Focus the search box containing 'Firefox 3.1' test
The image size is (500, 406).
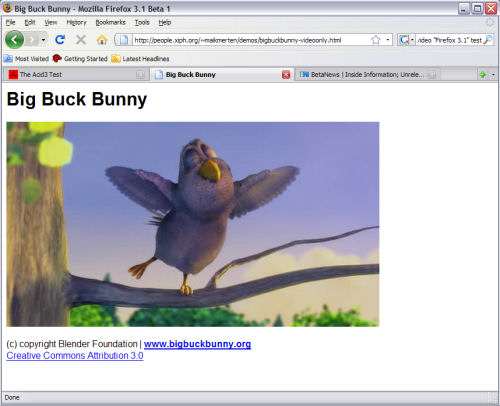[x=449, y=40]
